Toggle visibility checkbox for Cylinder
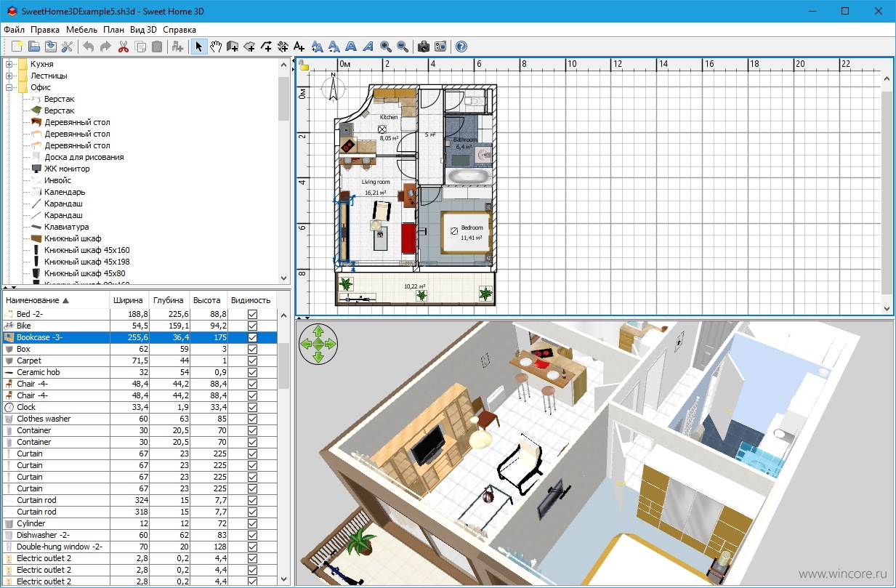 [252, 523]
